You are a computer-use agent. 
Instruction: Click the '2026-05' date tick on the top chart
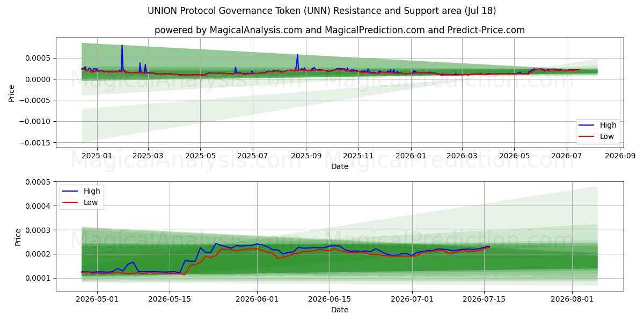[x=514, y=156]
